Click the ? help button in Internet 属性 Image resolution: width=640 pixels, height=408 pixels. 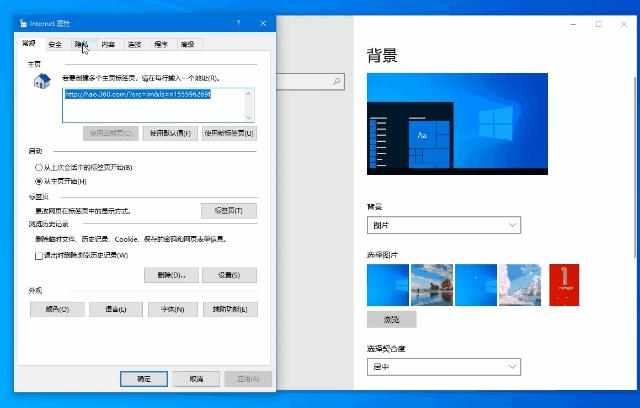coord(238,23)
